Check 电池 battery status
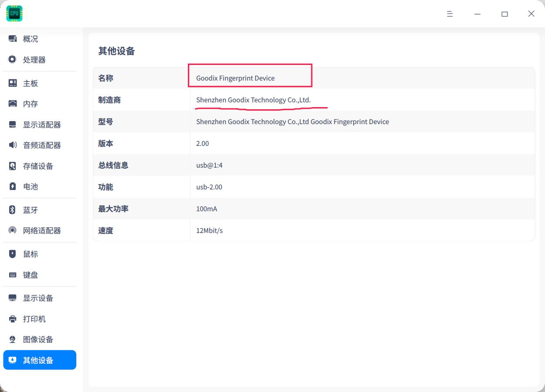The image size is (545, 392). pos(30,186)
